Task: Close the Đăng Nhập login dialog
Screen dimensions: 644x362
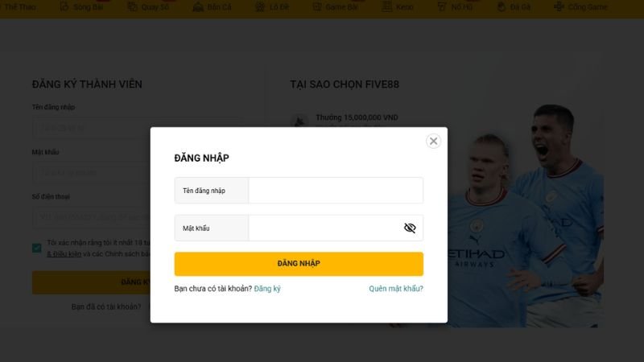Action: [433, 142]
